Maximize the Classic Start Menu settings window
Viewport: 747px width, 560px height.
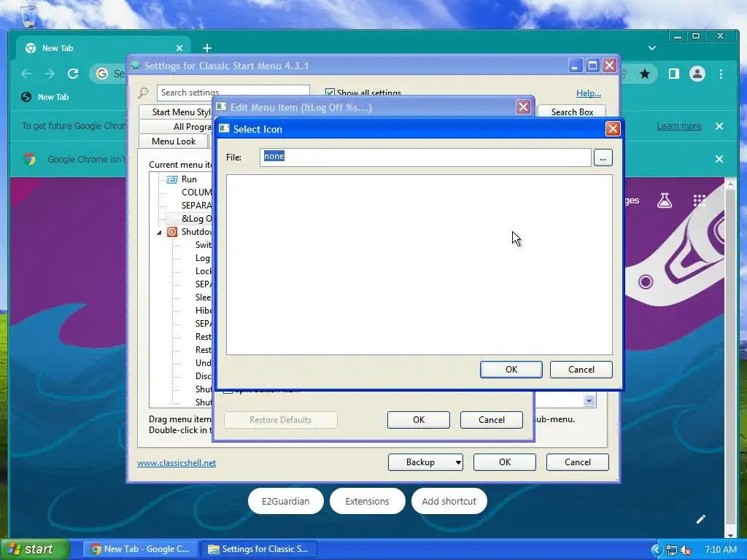[x=592, y=66]
